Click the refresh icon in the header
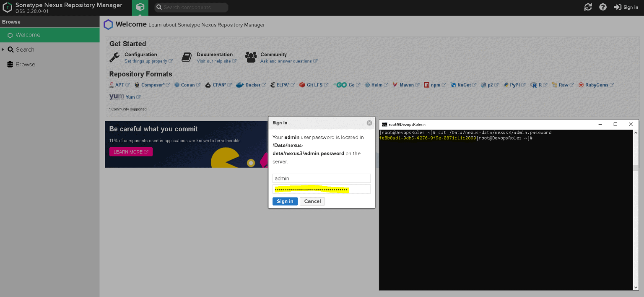Screen dimensions: 644x297 (x=588, y=7)
